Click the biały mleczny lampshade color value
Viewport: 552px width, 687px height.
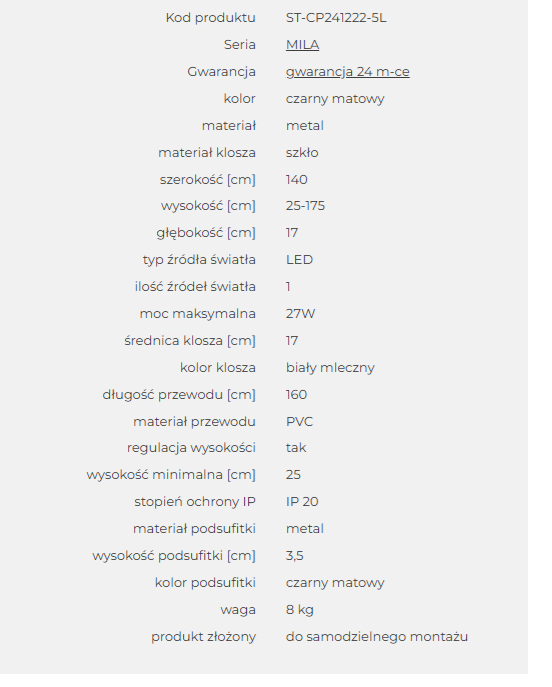[330, 368]
